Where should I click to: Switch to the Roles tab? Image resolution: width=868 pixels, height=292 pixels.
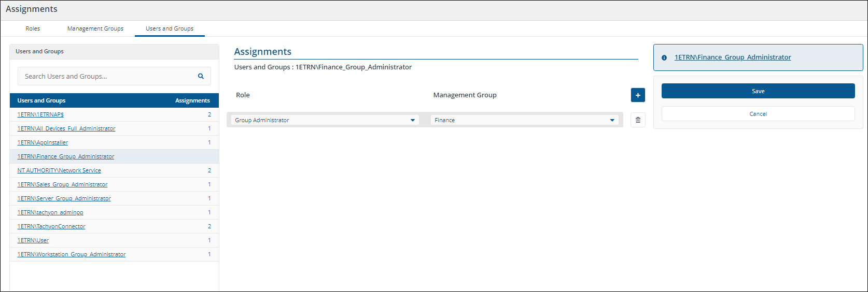[33, 28]
